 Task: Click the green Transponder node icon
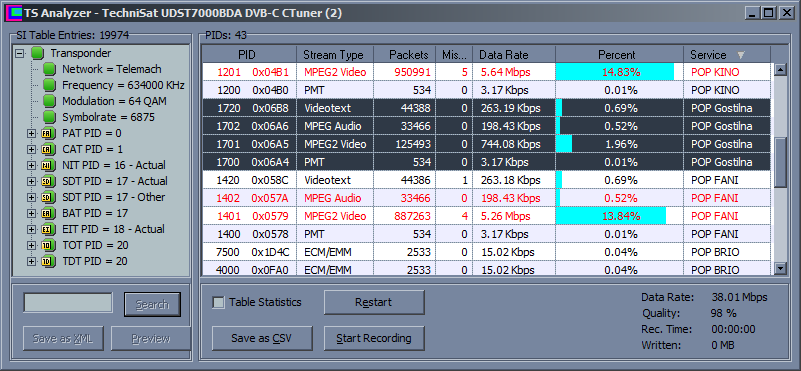37,53
